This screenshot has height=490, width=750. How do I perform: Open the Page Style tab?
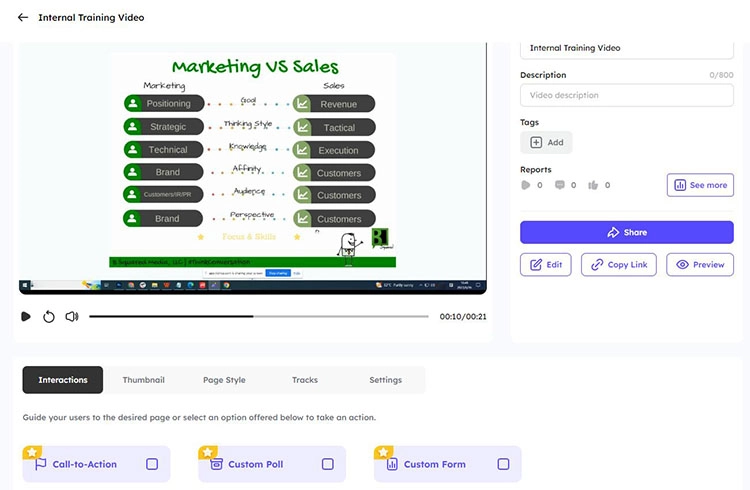tap(224, 380)
